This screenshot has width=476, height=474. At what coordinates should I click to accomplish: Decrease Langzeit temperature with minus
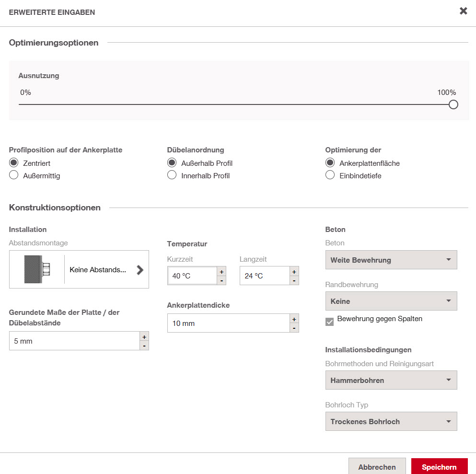tap(294, 281)
